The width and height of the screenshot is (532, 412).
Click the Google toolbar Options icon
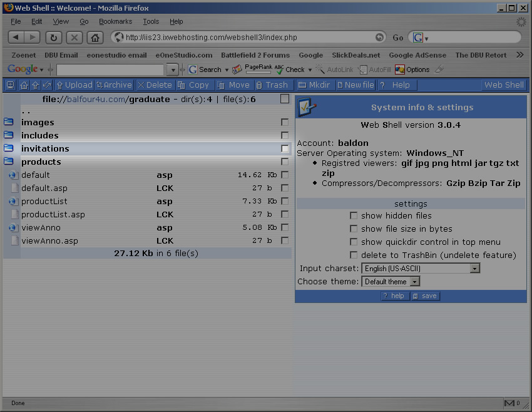pyautogui.click(x=400, y=70)
